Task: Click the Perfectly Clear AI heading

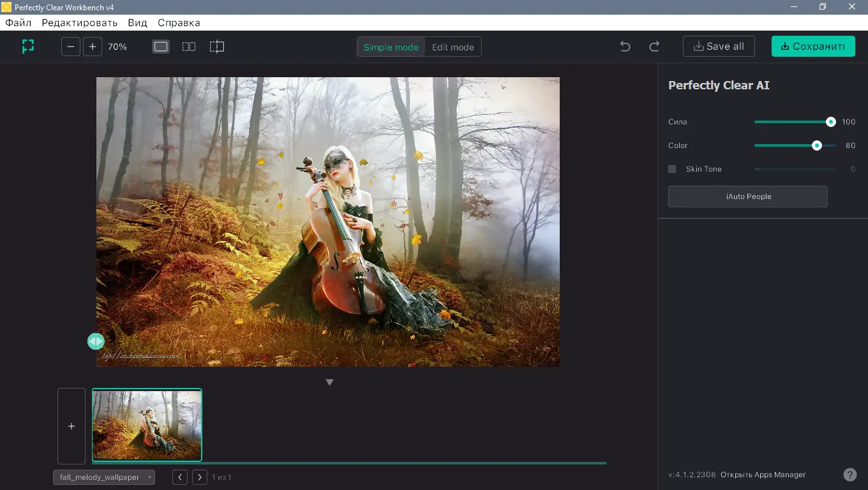Action: click(x=719, y=85)
